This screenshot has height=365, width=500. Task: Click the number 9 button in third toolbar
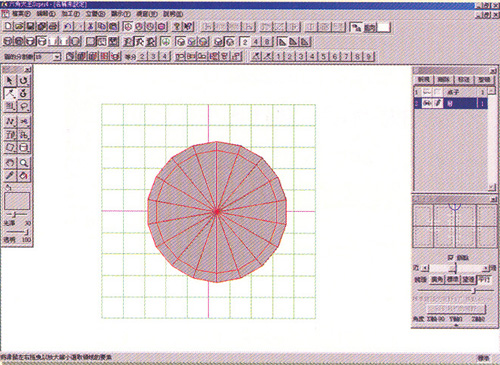(368, 56)
